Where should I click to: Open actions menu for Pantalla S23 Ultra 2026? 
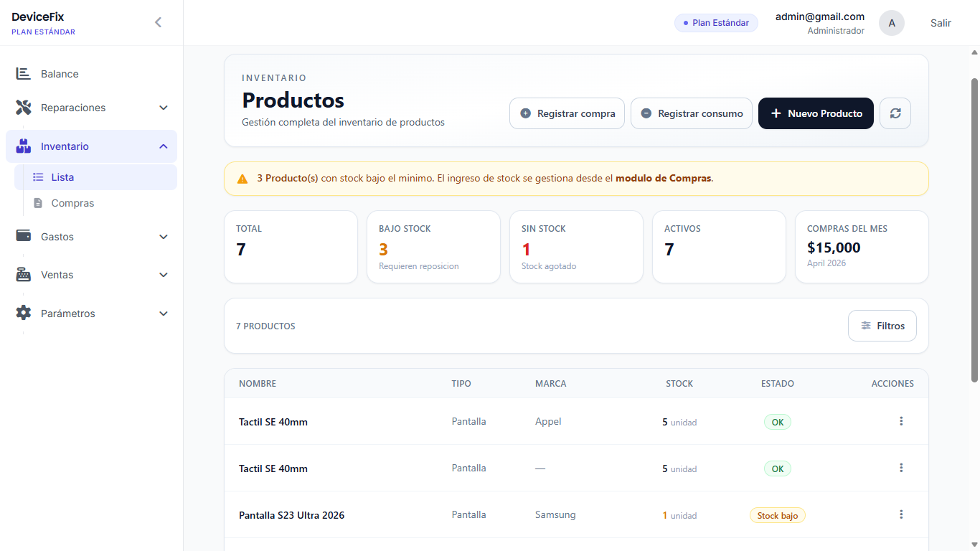pos(901,514)
